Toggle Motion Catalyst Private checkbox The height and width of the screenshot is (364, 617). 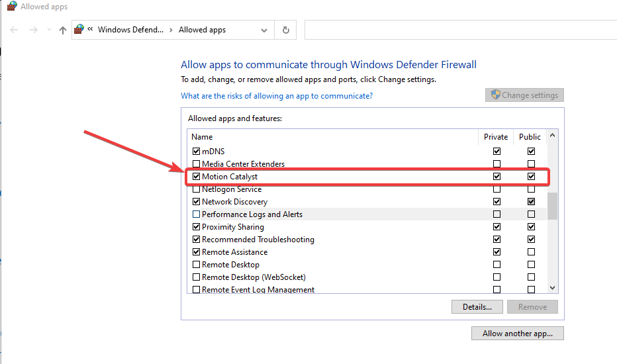497,176
